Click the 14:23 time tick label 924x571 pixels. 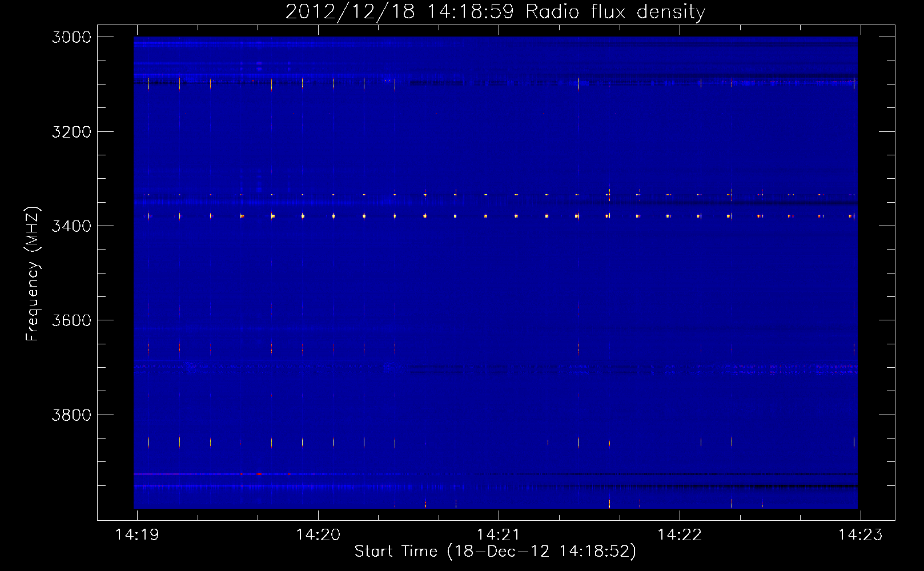860,535
